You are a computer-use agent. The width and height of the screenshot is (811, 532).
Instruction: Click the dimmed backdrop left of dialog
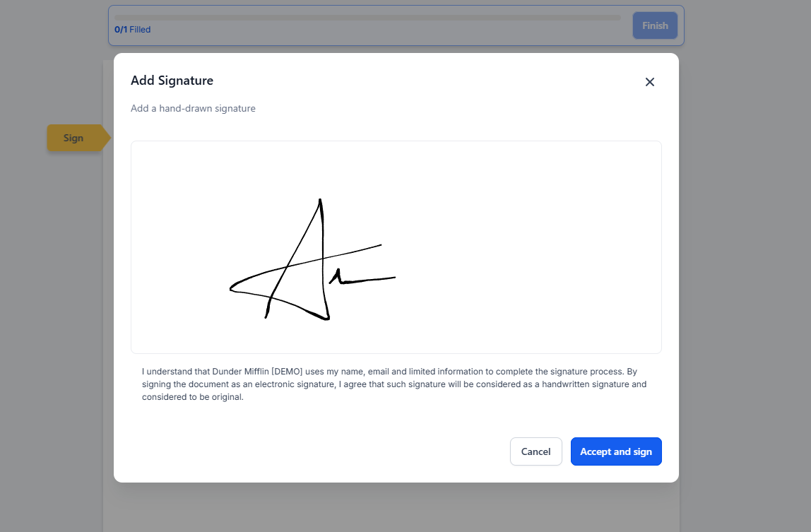click(x=52, y=310)
